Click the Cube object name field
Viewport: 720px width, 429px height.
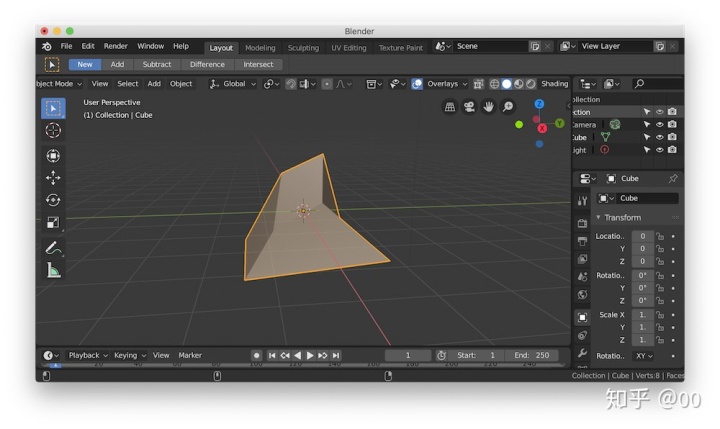click(648, 198)
